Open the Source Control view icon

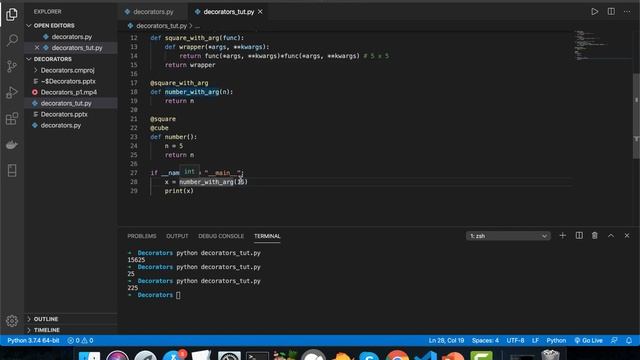tap(12, 66)
